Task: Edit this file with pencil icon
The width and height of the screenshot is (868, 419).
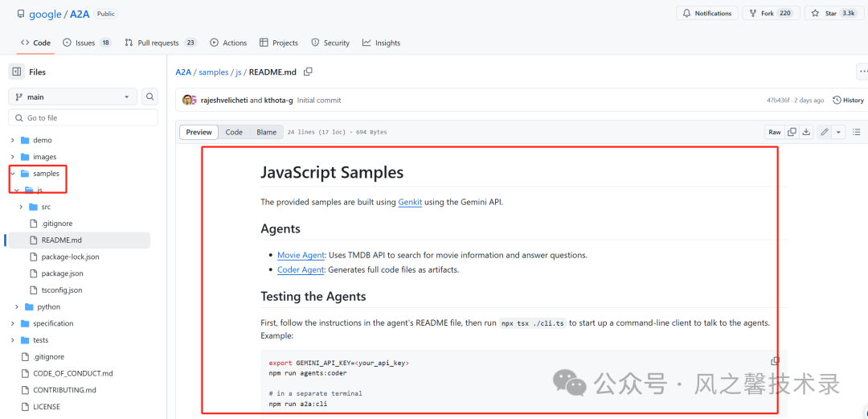Action: [825, 132]
